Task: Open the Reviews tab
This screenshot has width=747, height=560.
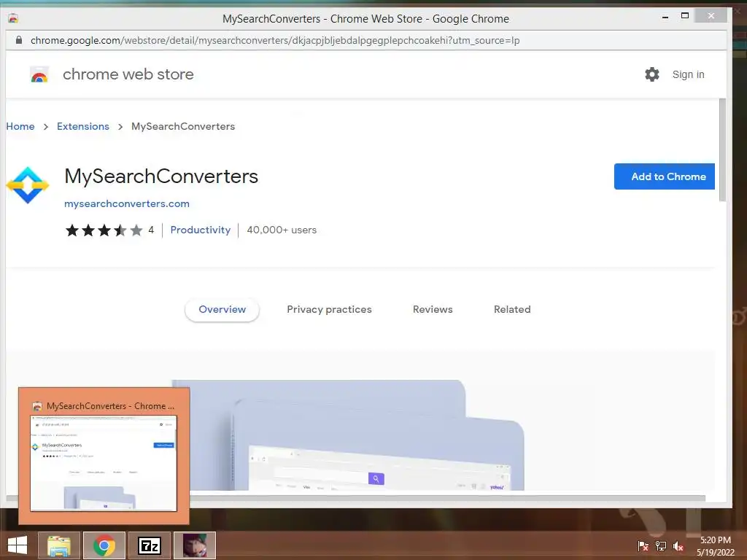Action: (433, 309)
